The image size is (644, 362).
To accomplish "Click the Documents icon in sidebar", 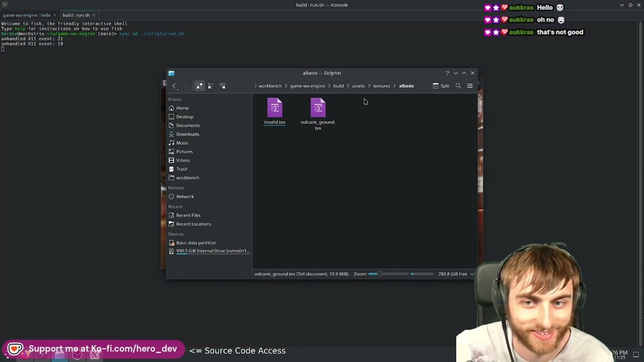I will coord(172,126).
